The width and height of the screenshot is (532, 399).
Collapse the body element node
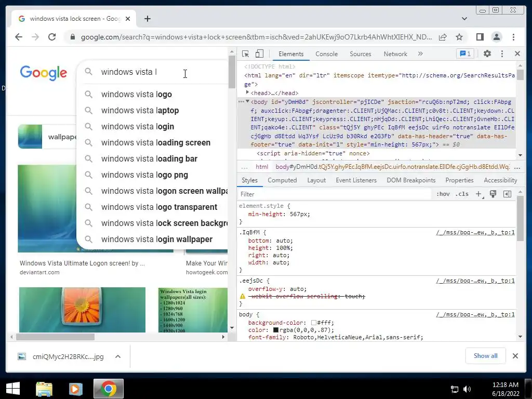tap(247, 101)
